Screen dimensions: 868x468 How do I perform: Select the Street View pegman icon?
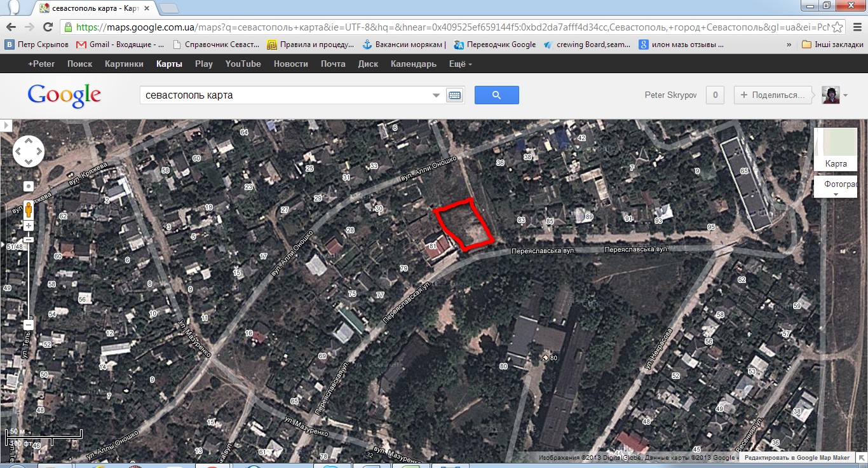pyautogui.click(x=29, y=208)
